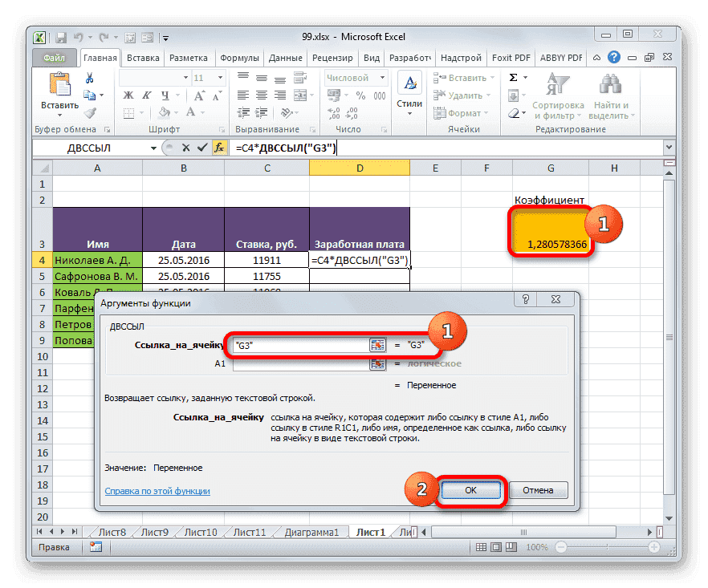Image resolution: width=708 pixels, height=588 pixels.
Task: Activate the Format Painter brush
Action: click(x=90, y=112)
